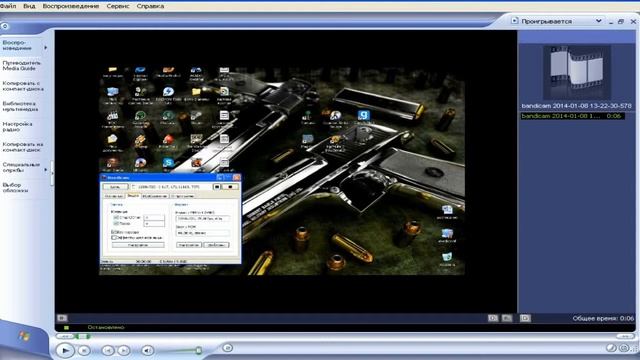640x360 pixels.
Task: Click the Stop playback button
Action: coord(84,350)
